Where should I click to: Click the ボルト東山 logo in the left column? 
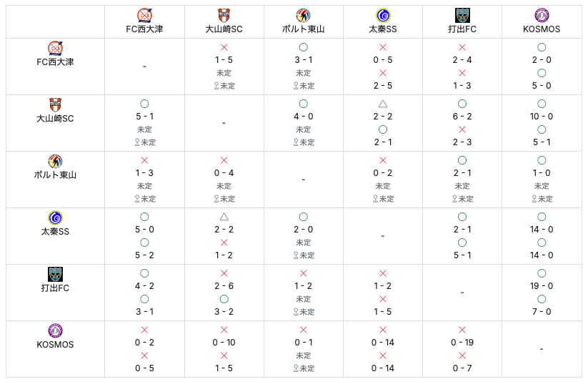pyautogui.click(x=55, y=161)
